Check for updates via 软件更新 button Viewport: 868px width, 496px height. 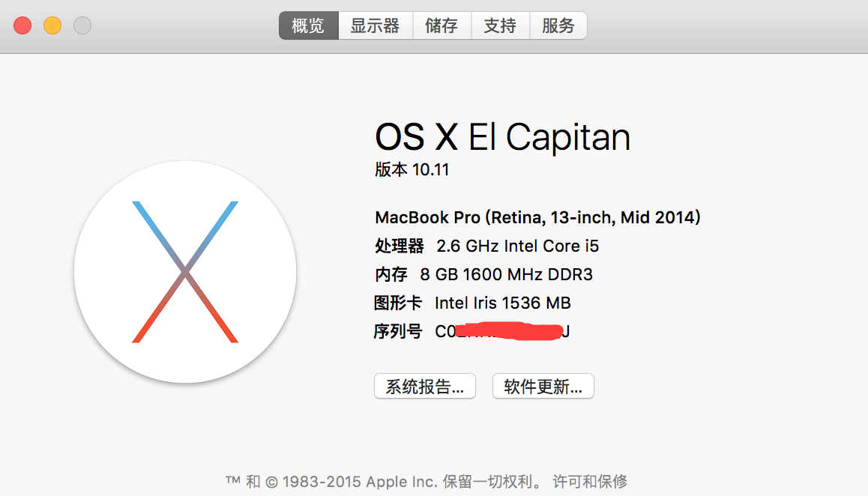[543, 386]
